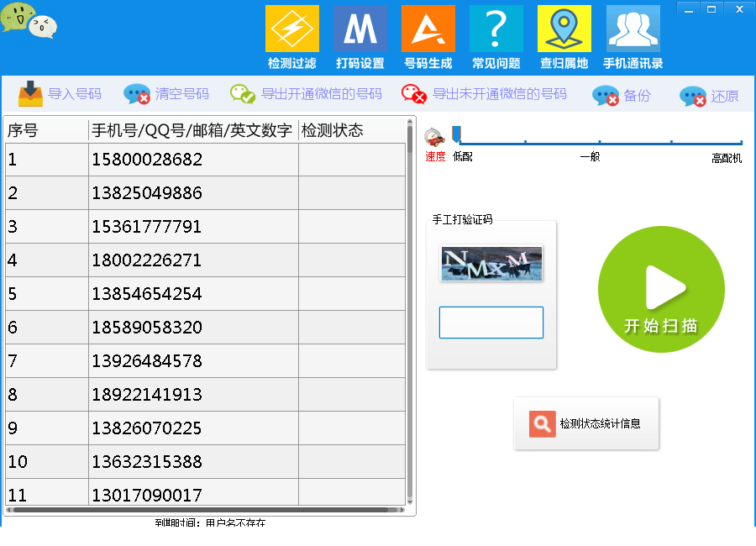This screenshot has height=546, width=756.
Task: Click the table vertical scrollbar
Action: coord(410,311)
